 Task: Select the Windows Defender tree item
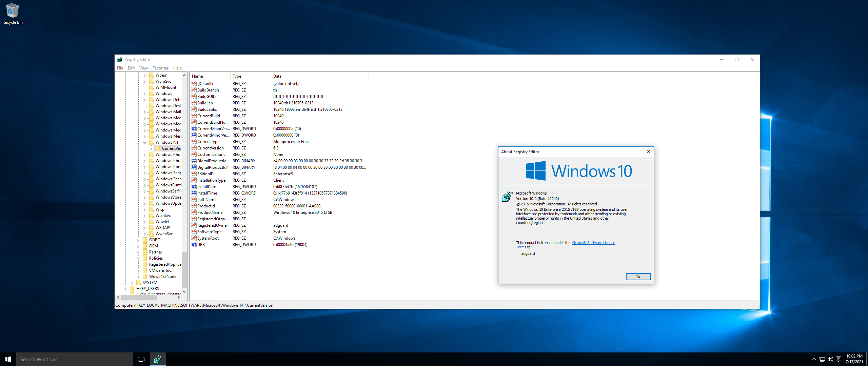point(168,100)
